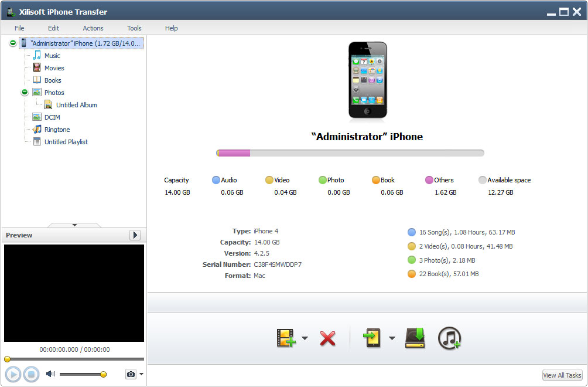Click the volume slider knob

coord(104,374)
